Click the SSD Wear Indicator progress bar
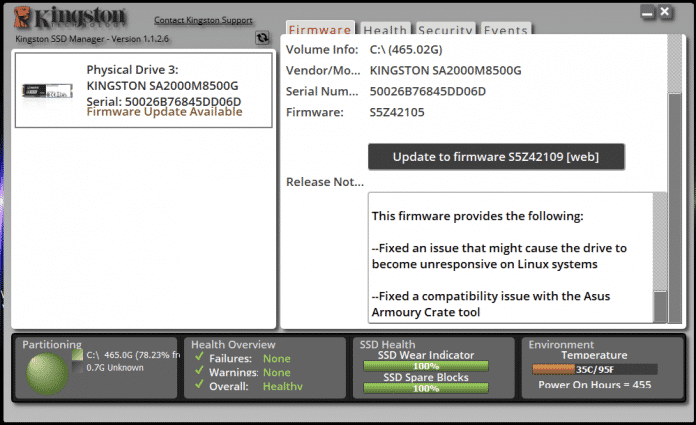Screen dimensions: 696x425 coord(426,366)
